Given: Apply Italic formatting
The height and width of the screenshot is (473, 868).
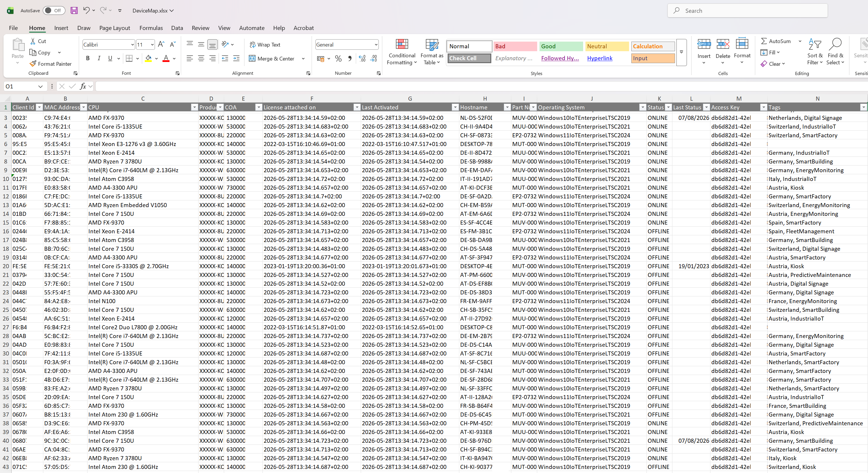Looking at the screenshot, I should pyautogui.click(x=99, y=58).
